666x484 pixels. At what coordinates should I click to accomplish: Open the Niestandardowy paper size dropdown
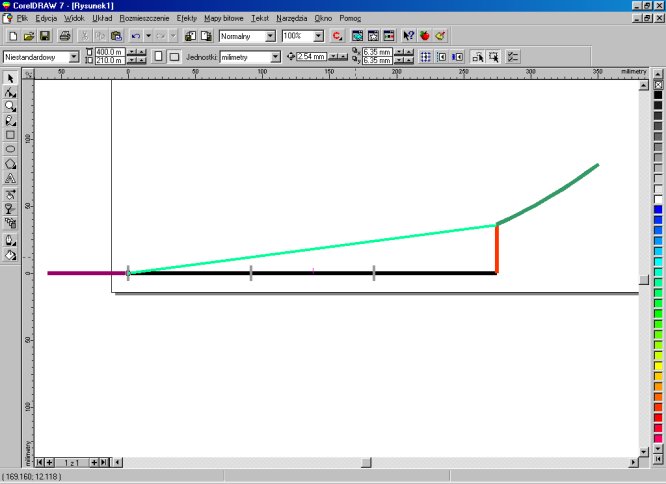tap(76, 57)
